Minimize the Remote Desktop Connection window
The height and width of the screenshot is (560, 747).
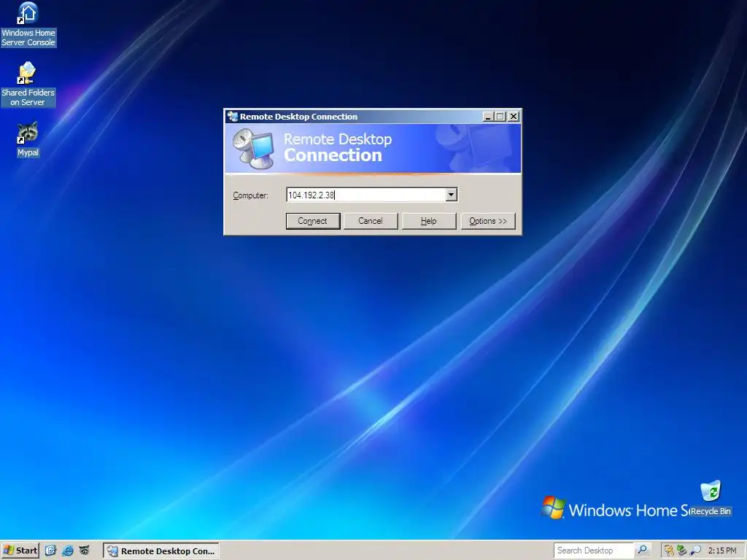point(488,117)
